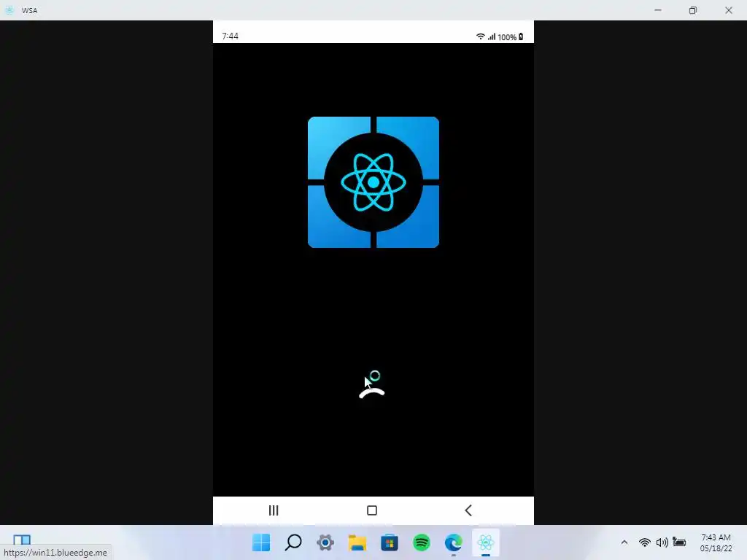Click the win11.blueedge.me status link
The height and width of the screenshot is (560, 747).
click(55, 553)
